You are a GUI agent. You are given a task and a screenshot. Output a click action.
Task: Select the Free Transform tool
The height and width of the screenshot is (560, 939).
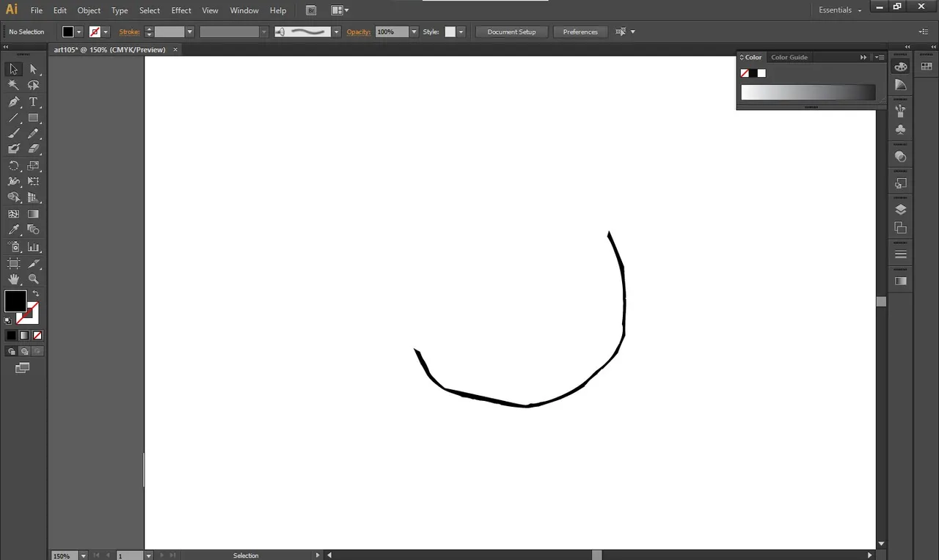(33, 181)
